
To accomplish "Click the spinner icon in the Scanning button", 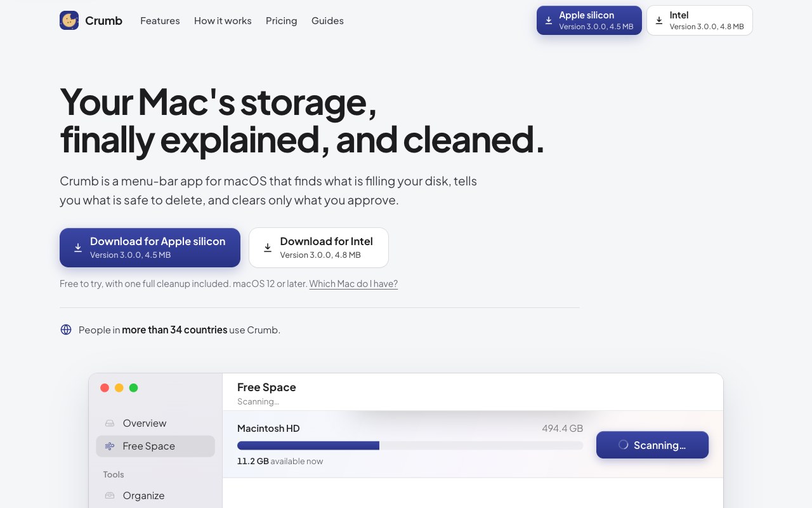I will 623,445.
